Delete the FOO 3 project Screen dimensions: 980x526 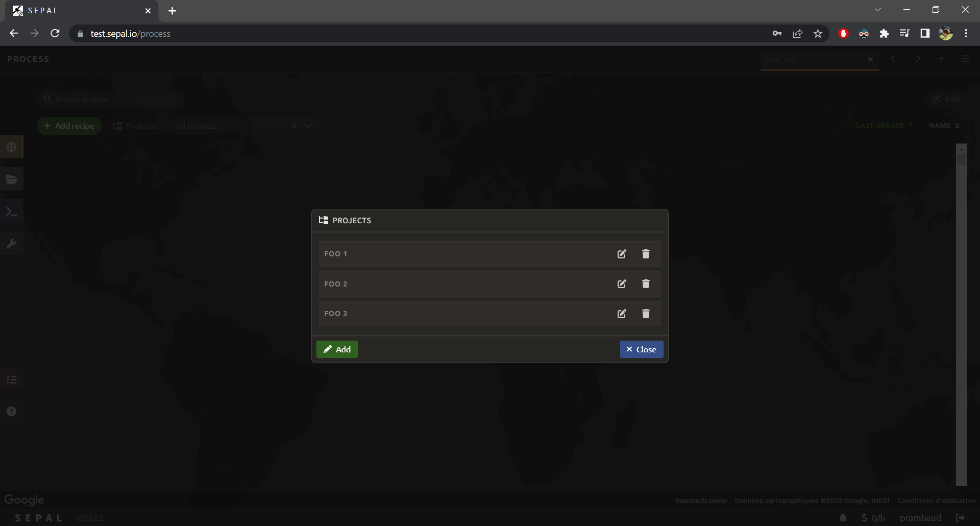click(646, 314)
